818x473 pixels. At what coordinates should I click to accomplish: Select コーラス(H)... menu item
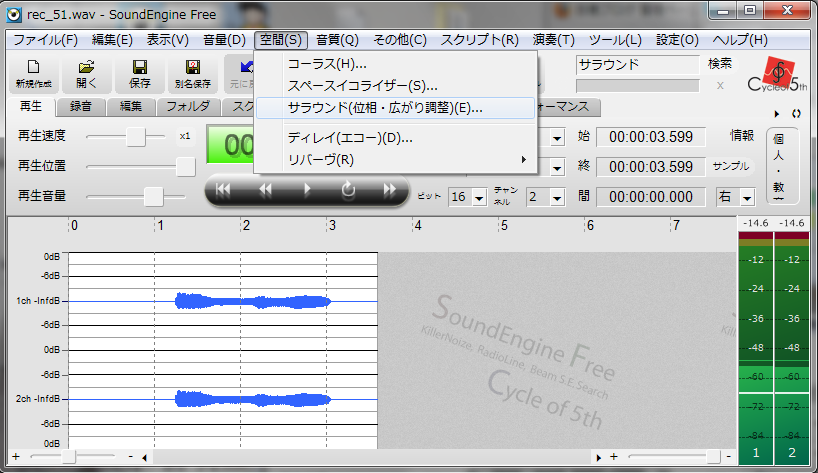(395, 64)
